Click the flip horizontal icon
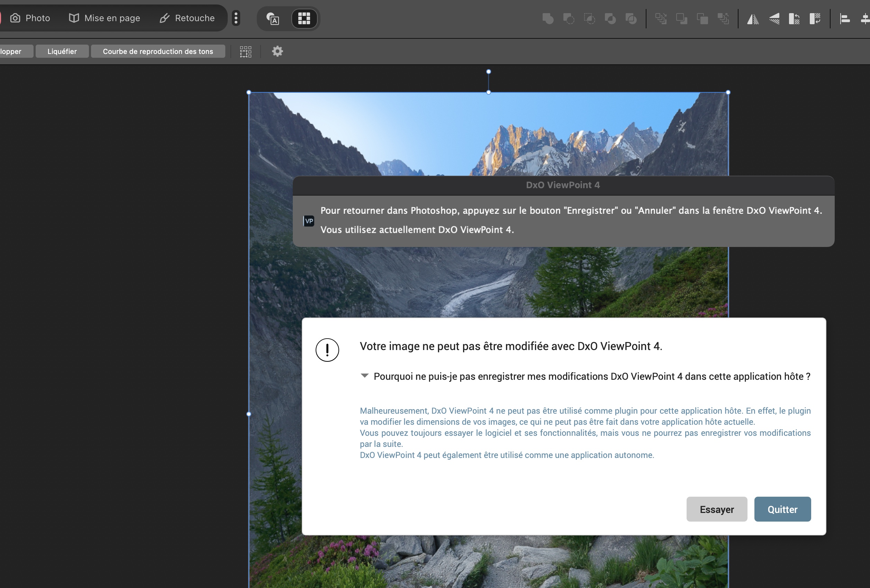870x588 pixels. click(x=752, y=19)
